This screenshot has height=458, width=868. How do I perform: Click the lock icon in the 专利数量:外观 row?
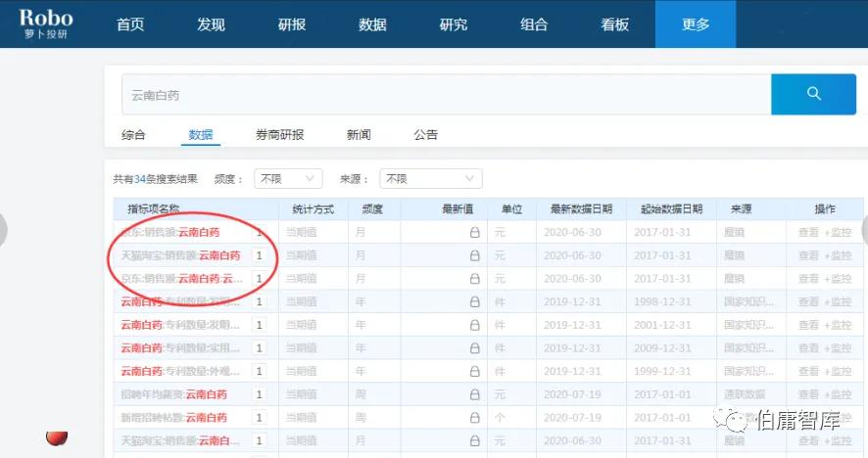474,371
